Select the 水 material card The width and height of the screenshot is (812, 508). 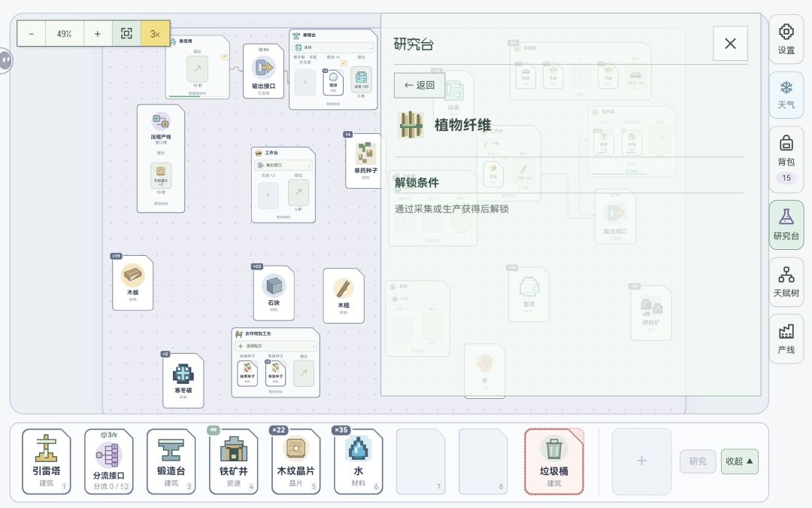(359, 461)
